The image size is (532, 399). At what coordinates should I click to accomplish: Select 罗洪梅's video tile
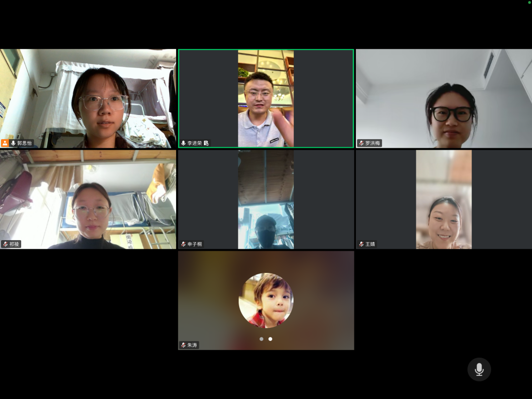[x=444, y=98]
